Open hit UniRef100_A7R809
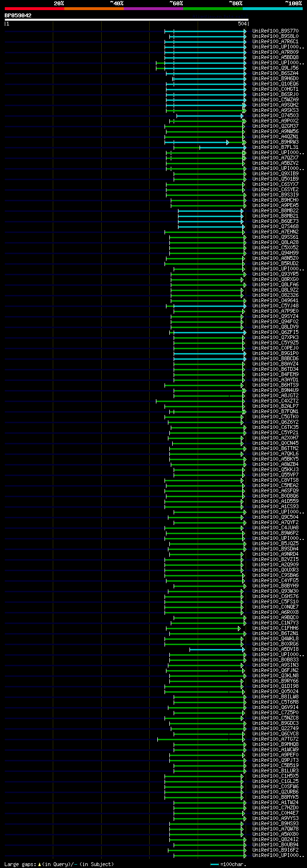The height and width of the screenshot is (868, 307). click(x=276, y=52)
